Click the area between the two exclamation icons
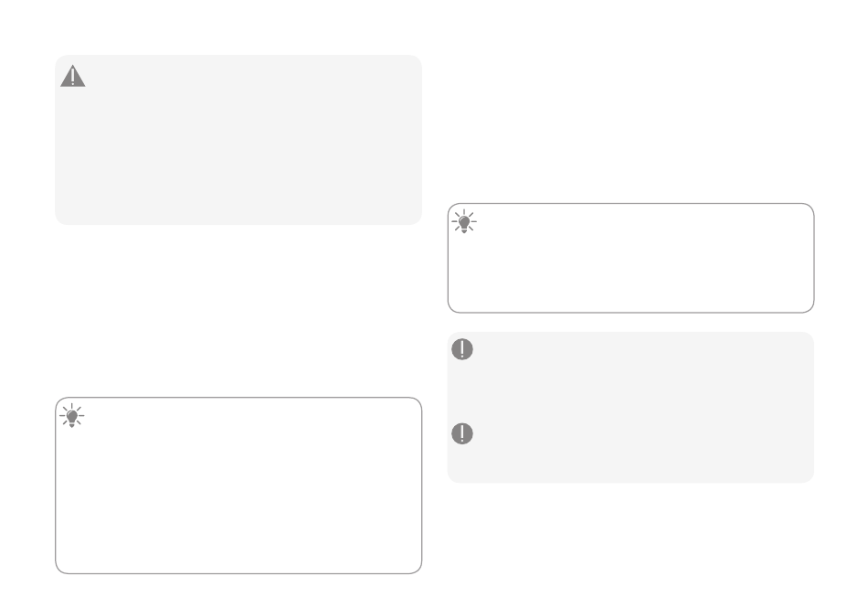The image size is (868, 608). point(462,391)
